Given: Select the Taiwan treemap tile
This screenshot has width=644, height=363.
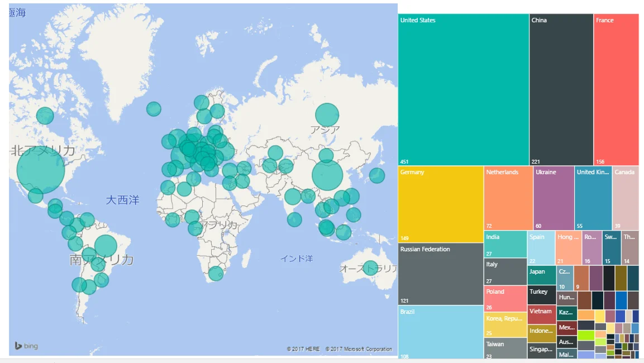Looking at the screenshot, I should (505, 348).
